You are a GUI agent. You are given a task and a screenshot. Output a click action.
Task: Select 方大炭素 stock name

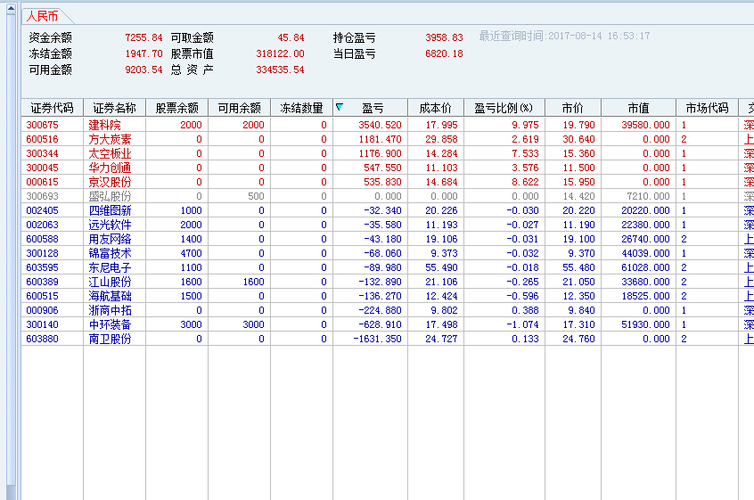110,139
